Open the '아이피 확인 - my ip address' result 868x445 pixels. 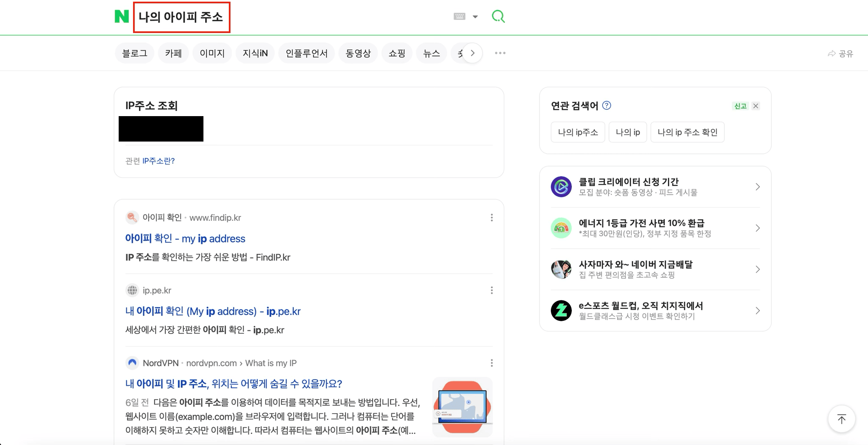(185, 239)
